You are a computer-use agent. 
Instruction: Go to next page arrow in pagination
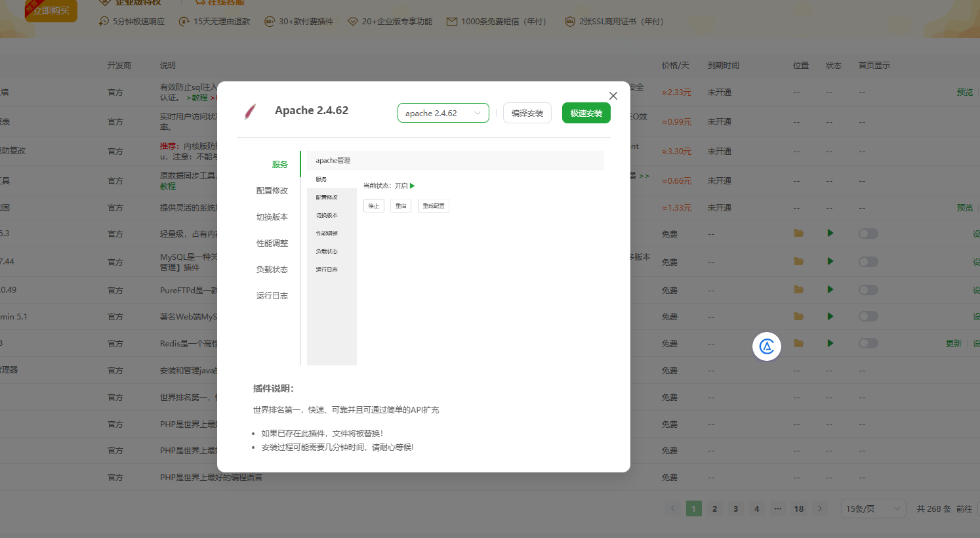[820, 508]
